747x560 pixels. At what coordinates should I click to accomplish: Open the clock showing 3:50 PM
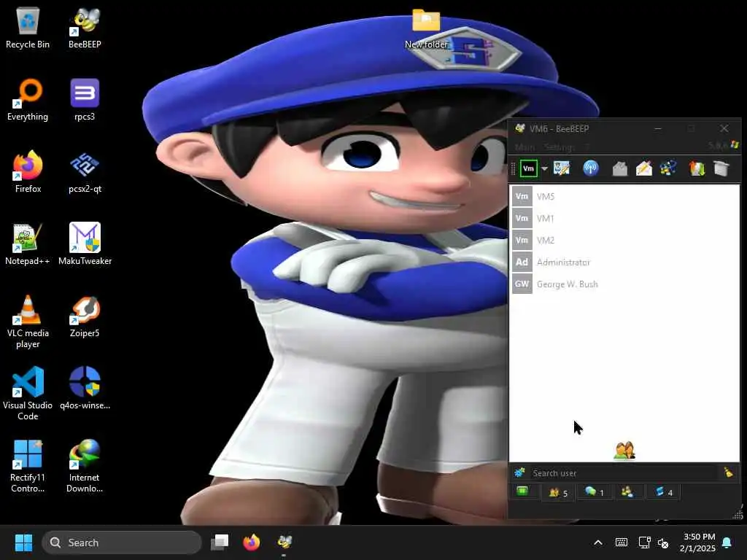[x=698, y=542]
